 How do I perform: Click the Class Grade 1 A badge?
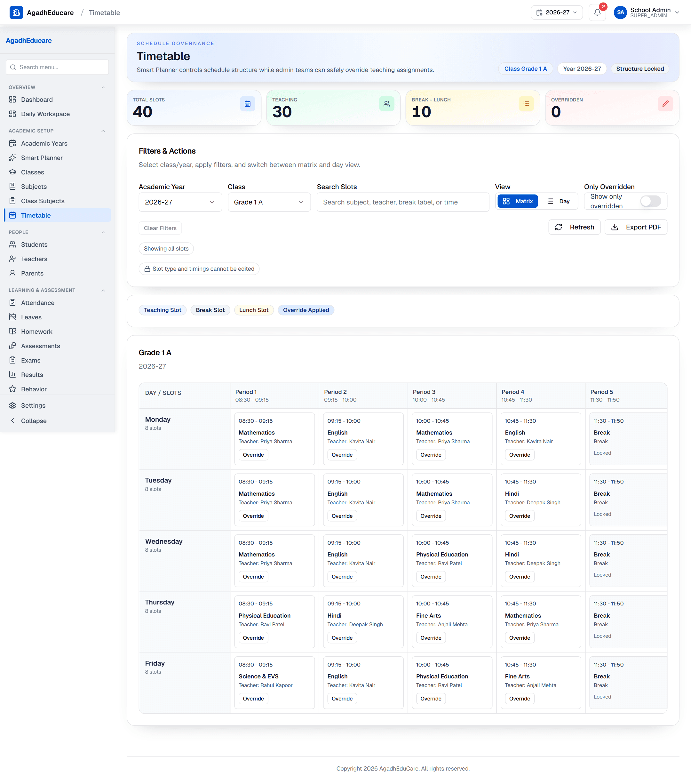point(525,69)
